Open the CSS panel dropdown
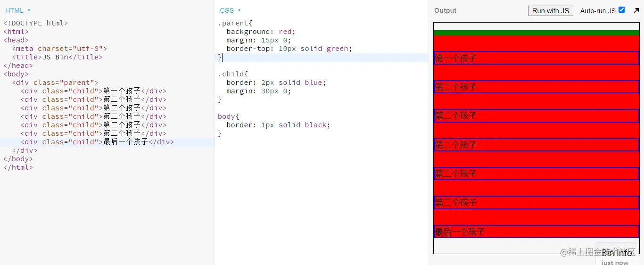Screen dimensions: 644x265 (230, 10)
